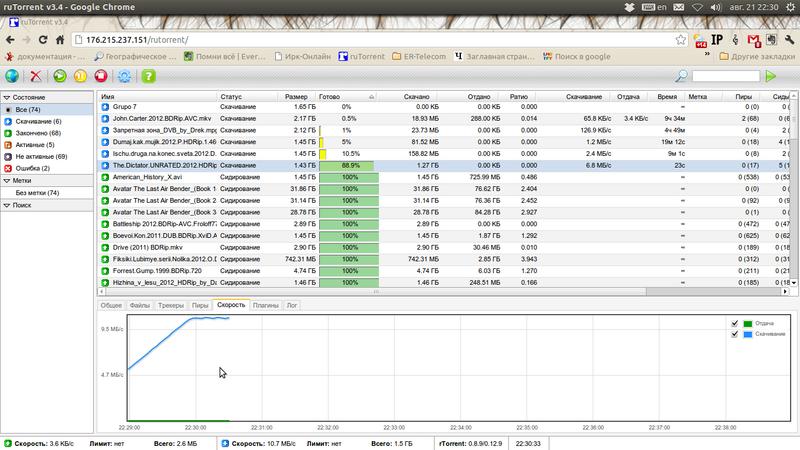Open the Ирк-Онлайн bookmark
800x450 pixels.
[303, 57]
